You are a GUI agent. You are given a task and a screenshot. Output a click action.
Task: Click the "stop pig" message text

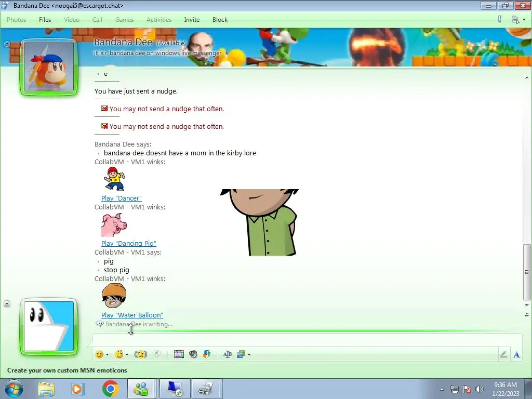(x=116, y=270)
